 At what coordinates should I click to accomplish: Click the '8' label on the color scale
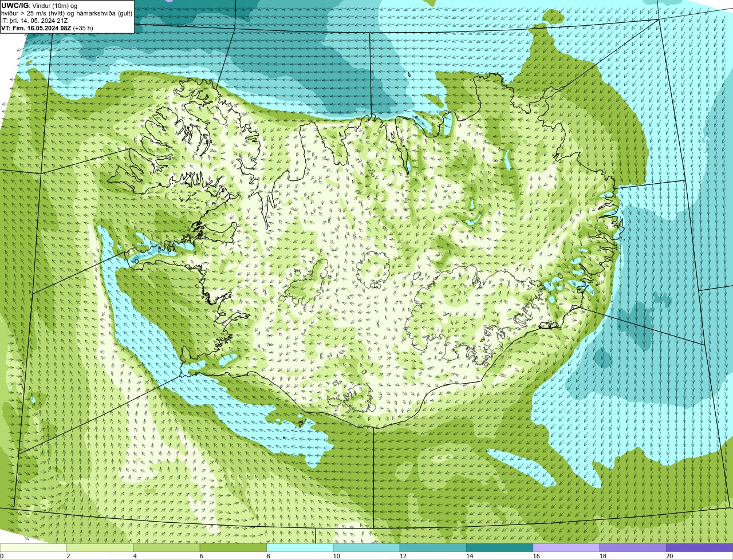pos(268,556)
